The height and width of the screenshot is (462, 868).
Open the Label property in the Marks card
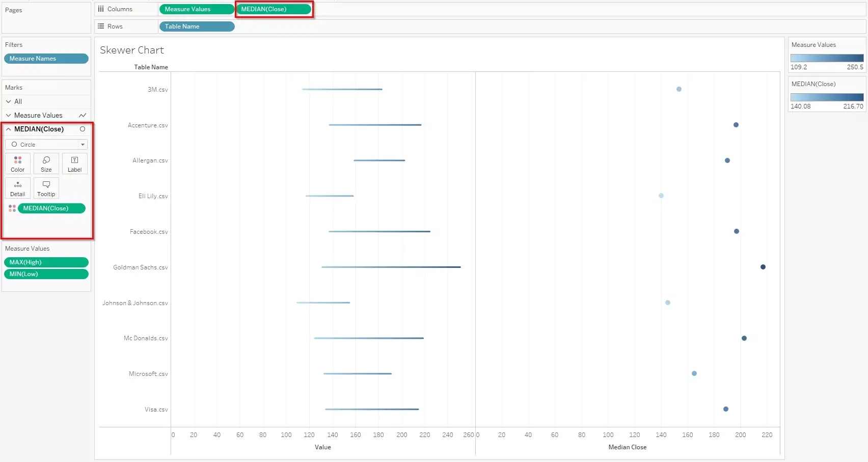click(x=74, y=163)
